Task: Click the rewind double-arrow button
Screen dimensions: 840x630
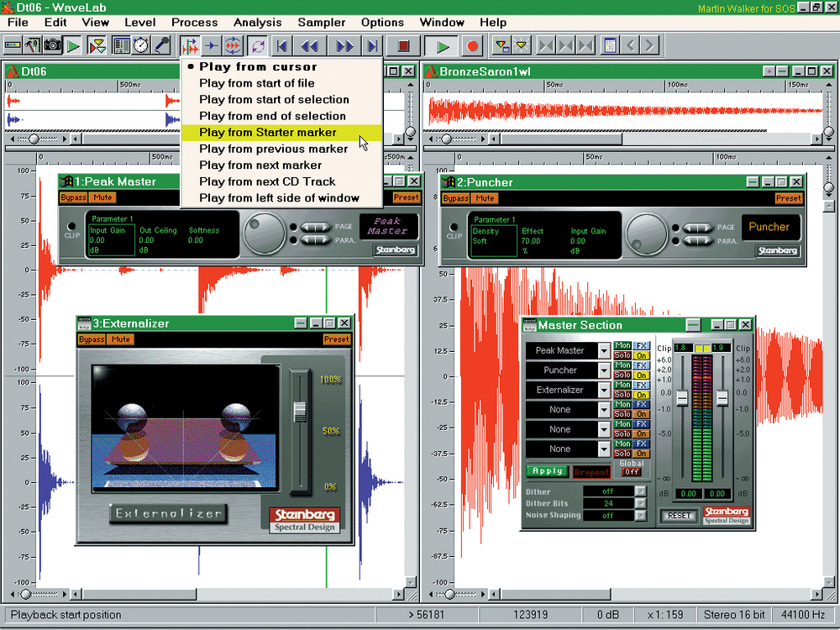Action: (x=310, y=46)
